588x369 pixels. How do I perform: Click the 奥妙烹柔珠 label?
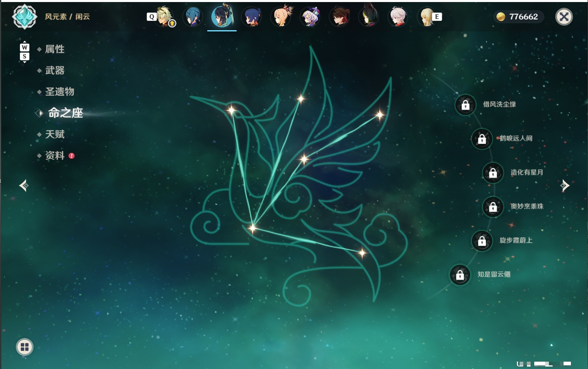tap(527, 206)
